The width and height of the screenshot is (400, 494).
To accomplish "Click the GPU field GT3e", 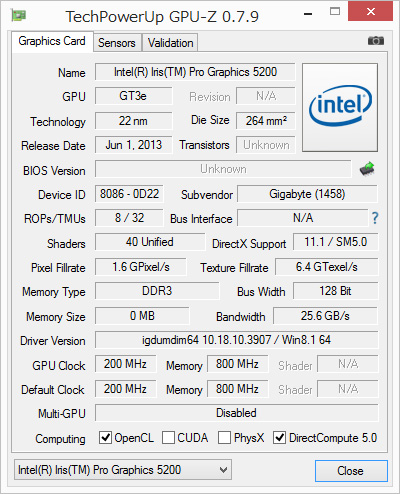I will tap(134, 96).
